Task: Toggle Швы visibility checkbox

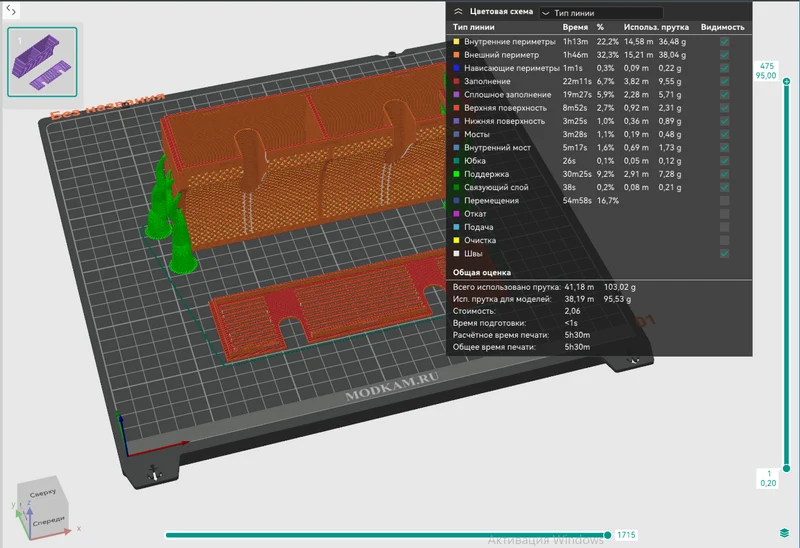Action: pos(724,254)
